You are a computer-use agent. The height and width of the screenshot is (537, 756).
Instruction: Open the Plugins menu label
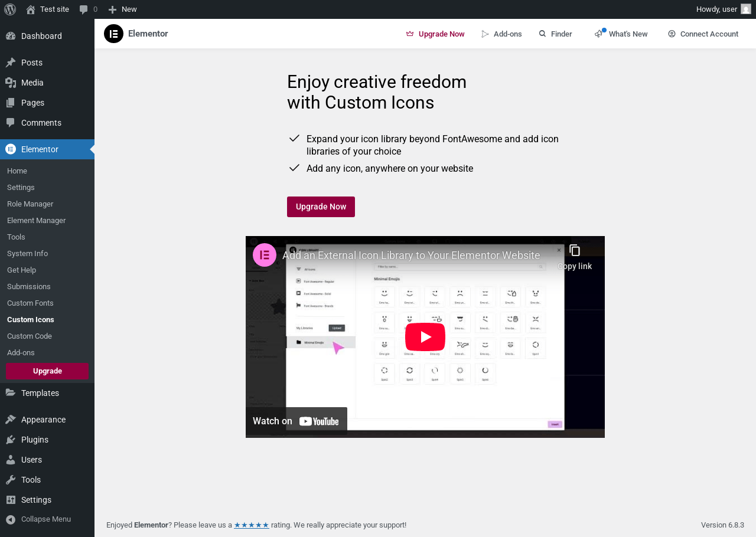(x=35, y=440)
